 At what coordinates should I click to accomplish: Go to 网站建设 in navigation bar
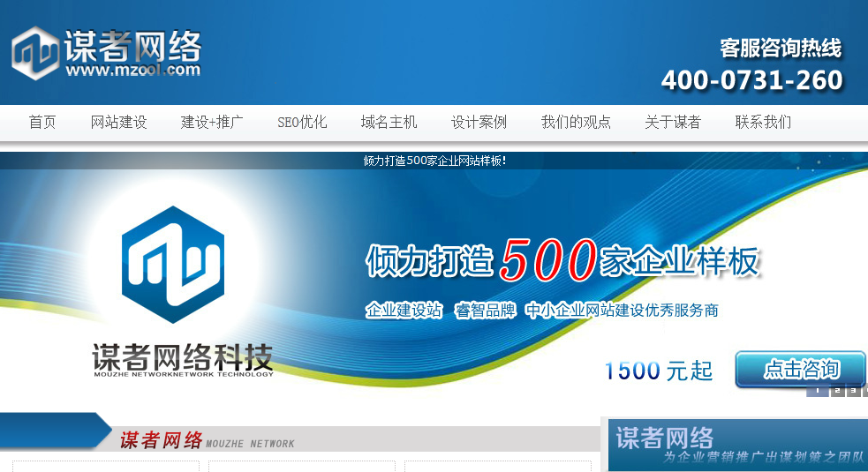click(118, 123)
